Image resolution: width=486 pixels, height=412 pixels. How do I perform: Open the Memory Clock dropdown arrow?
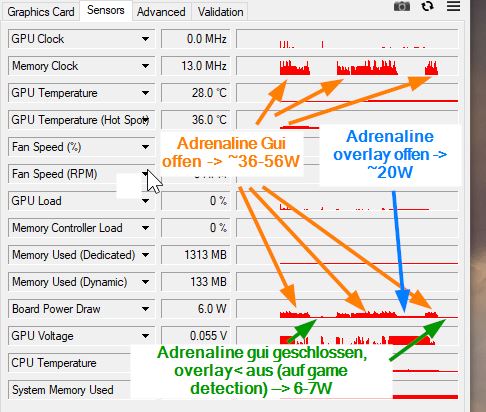click(x=145, y=66)
